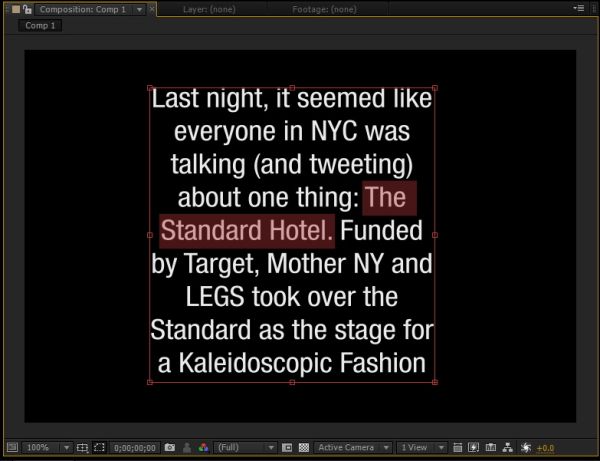The width and height of the screenshot is (600, 461).
Task: Toggle Always Preview This View icon
Action: click(x=12, y=447)
